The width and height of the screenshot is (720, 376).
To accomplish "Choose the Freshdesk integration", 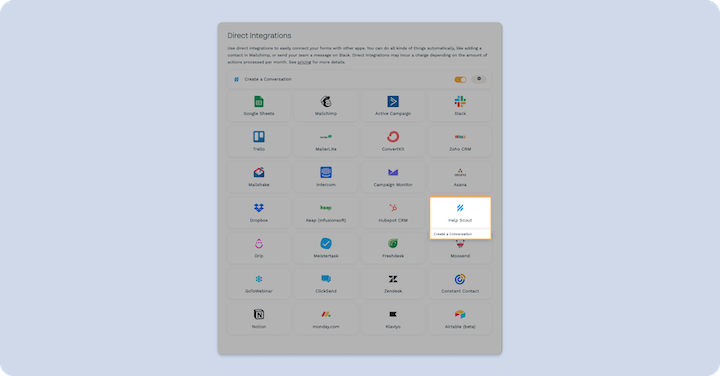I will (393, 248).
